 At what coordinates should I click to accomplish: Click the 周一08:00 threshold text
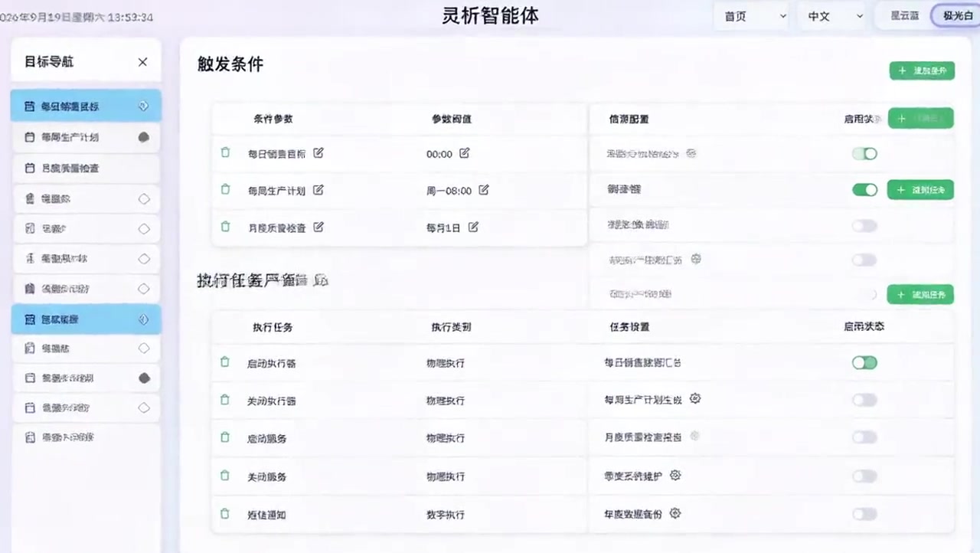tap(449, 191)
